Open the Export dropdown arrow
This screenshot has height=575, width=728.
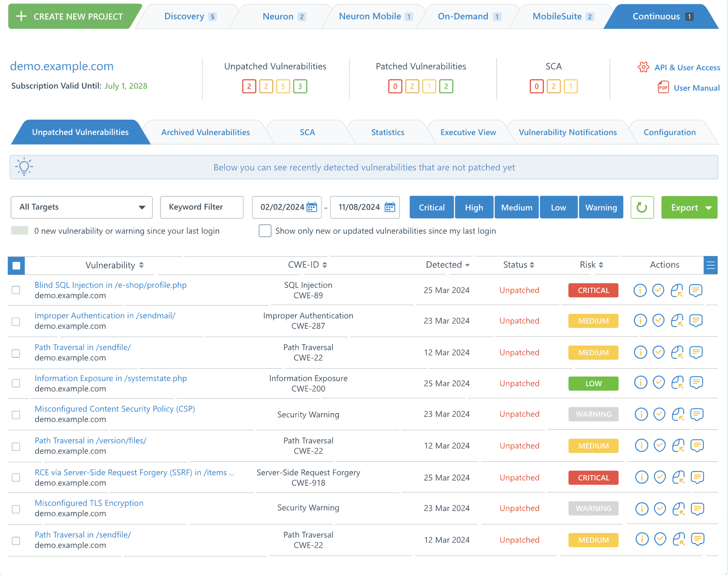709,208
